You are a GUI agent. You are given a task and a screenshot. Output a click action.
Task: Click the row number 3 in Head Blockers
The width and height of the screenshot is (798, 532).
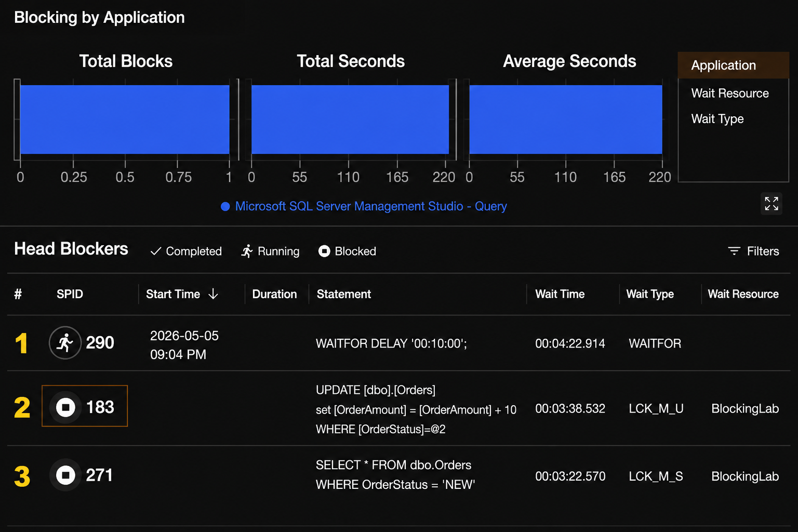point(22,476)
